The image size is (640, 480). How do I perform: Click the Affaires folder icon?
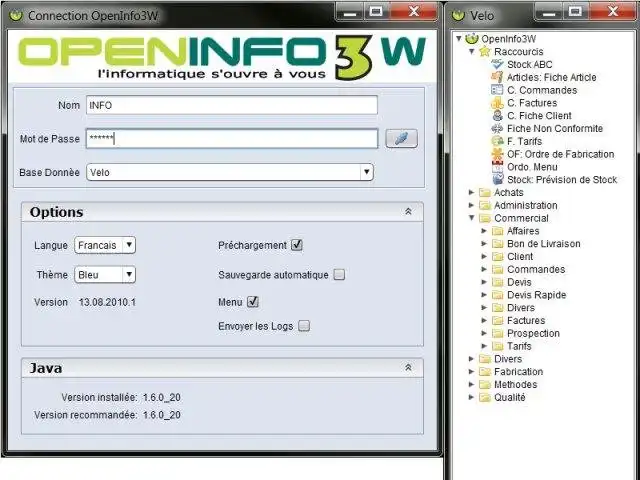pos(497,231)
